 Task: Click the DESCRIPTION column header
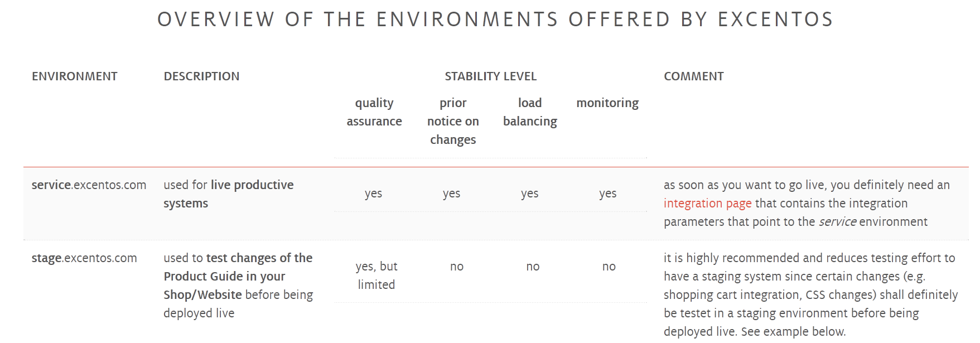(201, 76)
